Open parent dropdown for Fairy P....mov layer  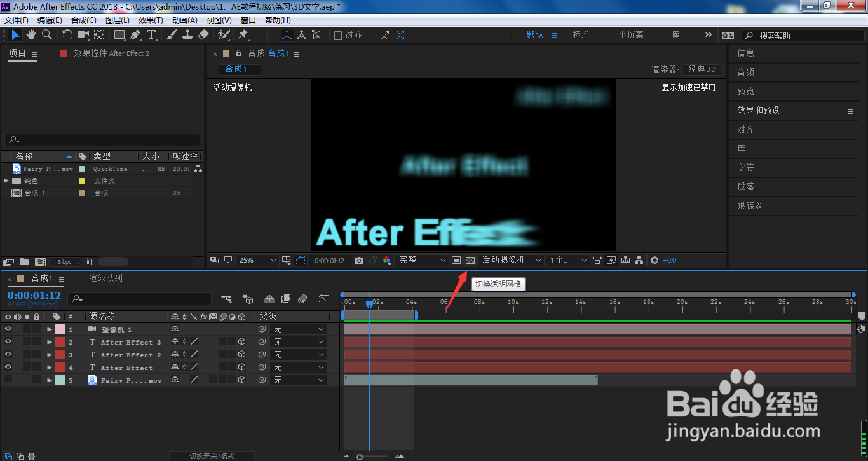coord(299,380)
